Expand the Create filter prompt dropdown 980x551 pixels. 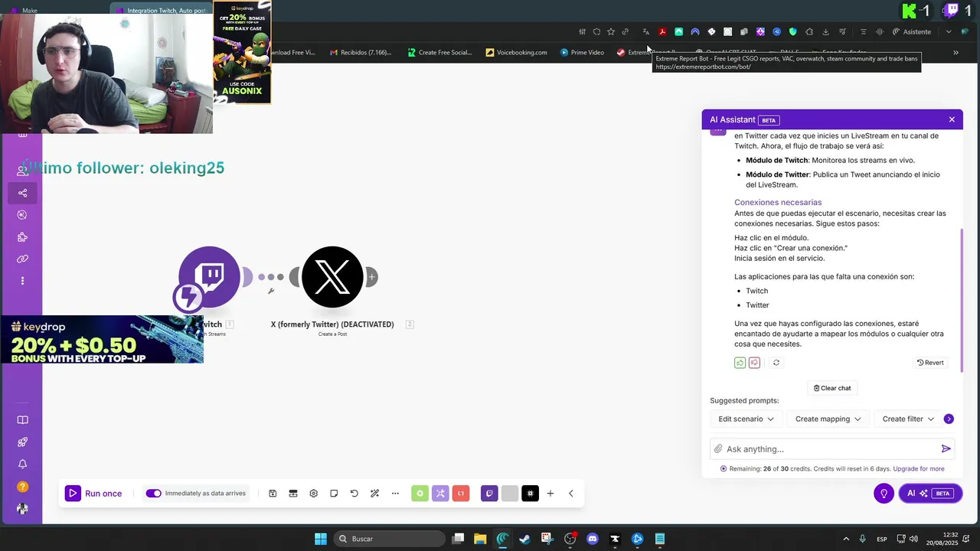[908, 419]
